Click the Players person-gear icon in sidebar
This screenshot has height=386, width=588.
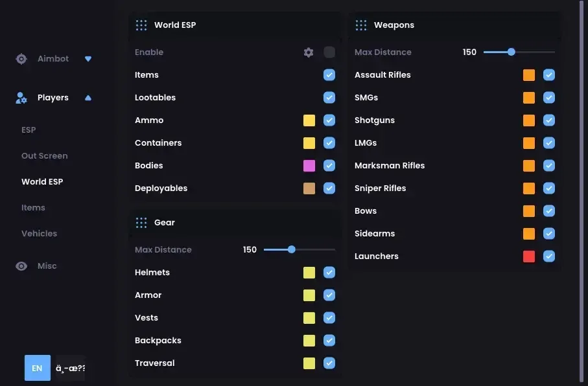(x=21, y=98)
